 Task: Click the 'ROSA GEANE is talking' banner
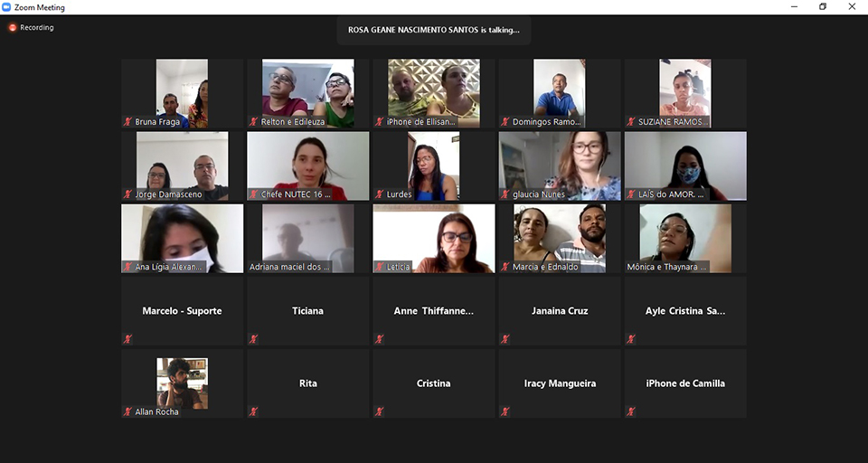click(x=433, y=30)
